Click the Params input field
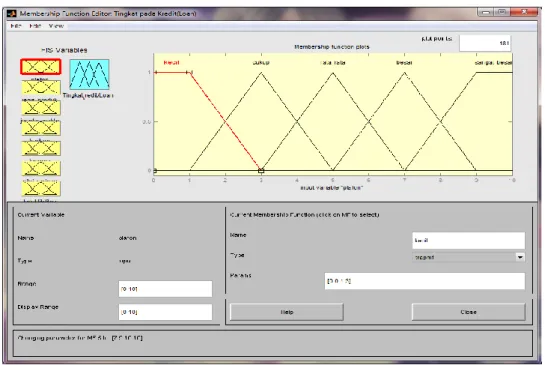Screen dimensions: 545x365 pyautogui.click(x=424, y=281)
